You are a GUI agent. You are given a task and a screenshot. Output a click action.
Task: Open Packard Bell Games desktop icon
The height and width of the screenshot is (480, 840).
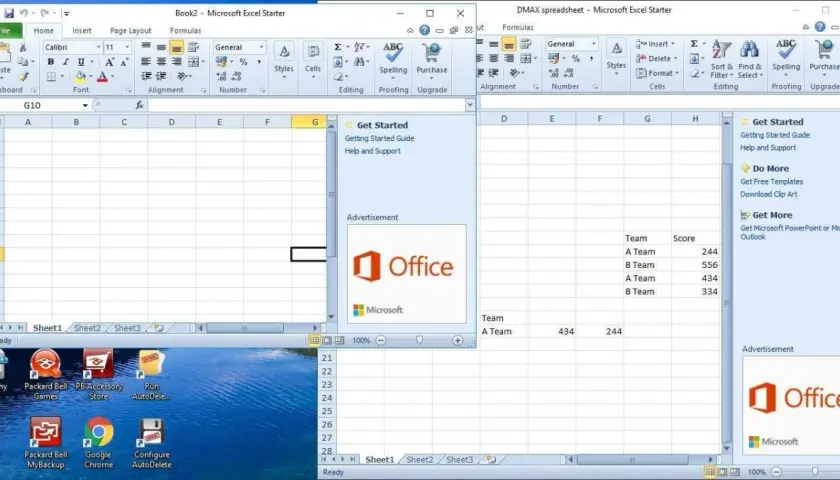pos(46,374)
